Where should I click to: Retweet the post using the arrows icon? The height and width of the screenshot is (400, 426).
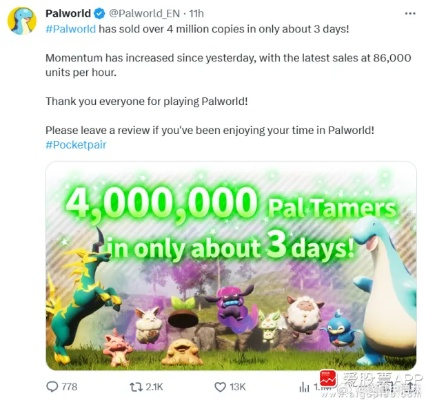(135, 387)
